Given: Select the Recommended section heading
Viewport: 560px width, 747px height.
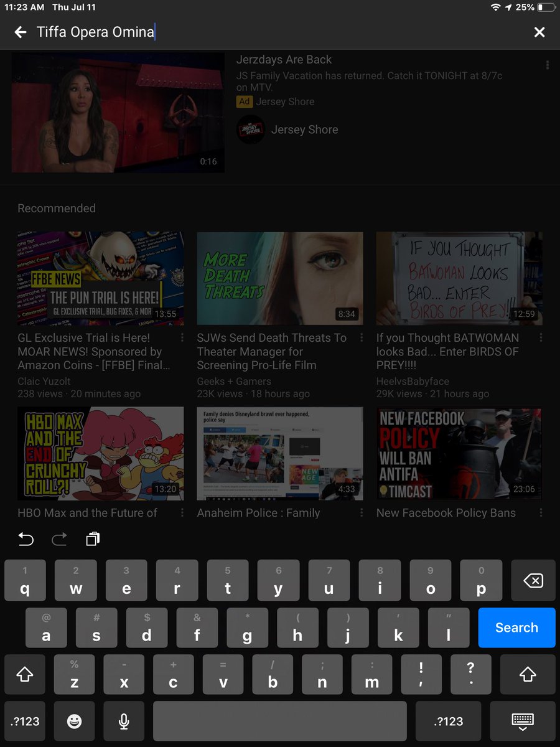Looking at the screenshot, I should point(57,209).
